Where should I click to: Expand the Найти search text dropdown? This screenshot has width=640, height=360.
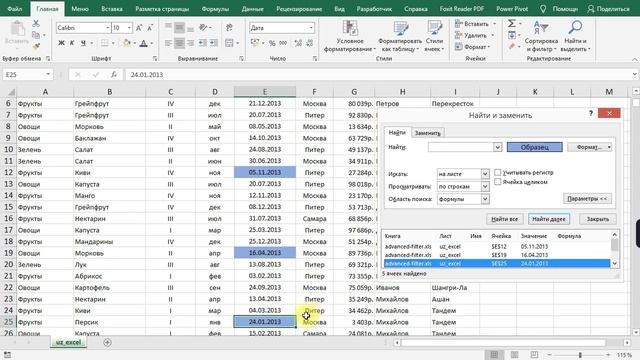click(x=497, y=147)
